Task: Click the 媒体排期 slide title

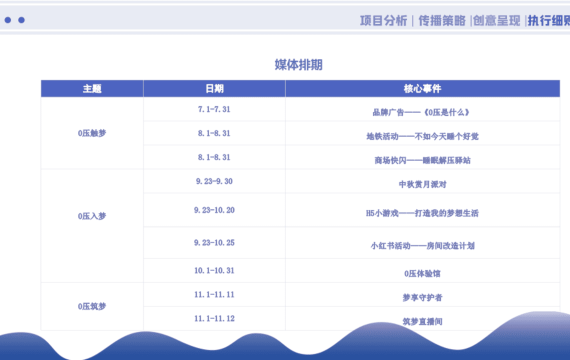Action: 298,65
